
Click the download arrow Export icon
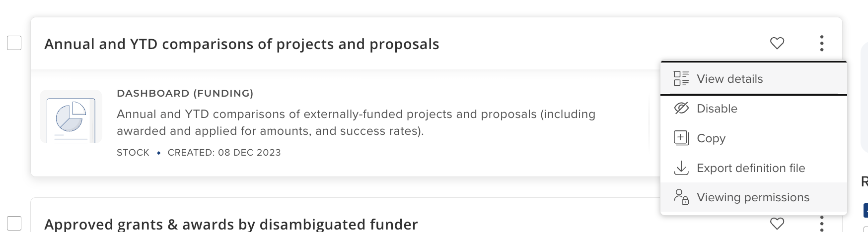[681, 168]
